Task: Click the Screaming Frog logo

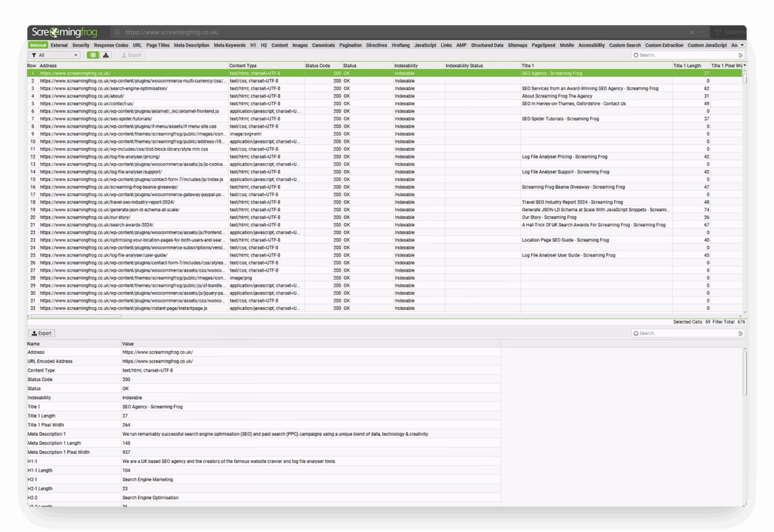Action: click(x=64, y=32)
